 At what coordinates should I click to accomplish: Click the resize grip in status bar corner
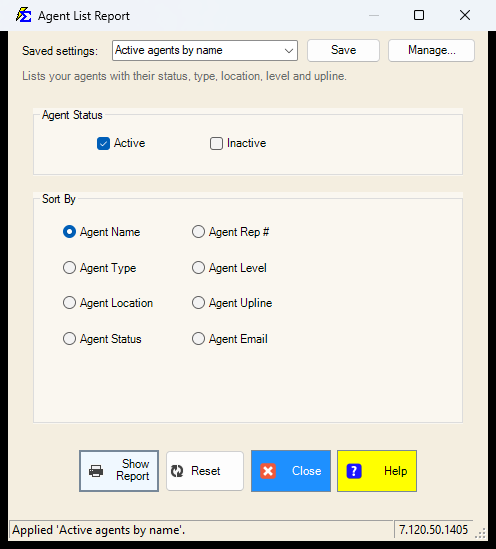[x=480, y=532]
